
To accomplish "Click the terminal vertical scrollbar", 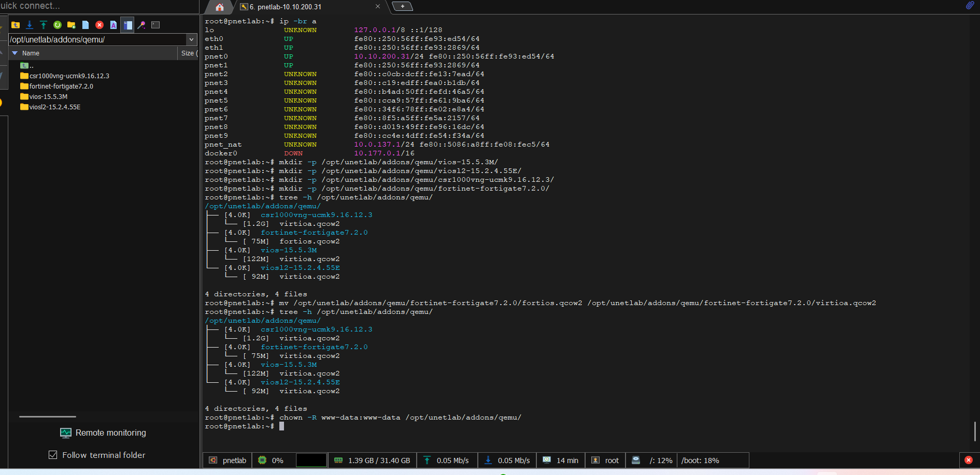I will (975, 431).
